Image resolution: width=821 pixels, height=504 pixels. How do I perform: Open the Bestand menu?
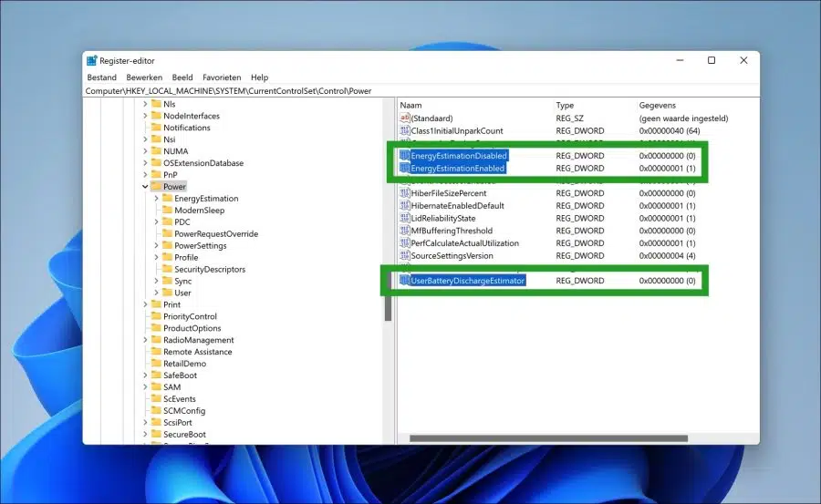101,77
